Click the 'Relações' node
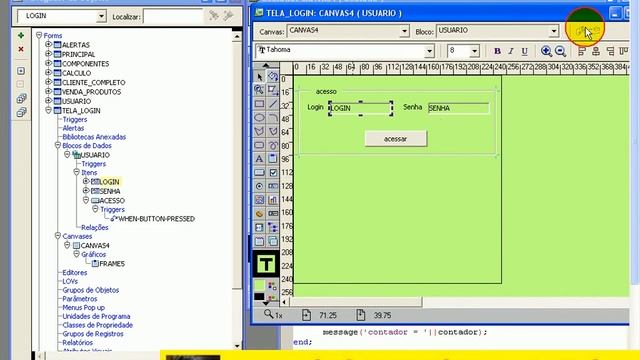This screenshot has height=360, width=640. (x=95, y=227)
